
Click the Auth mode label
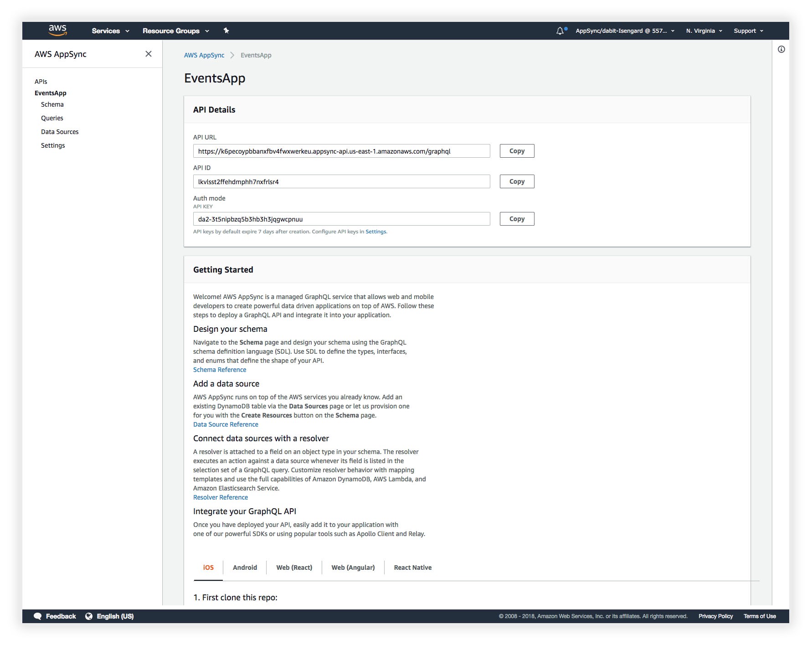209,198
